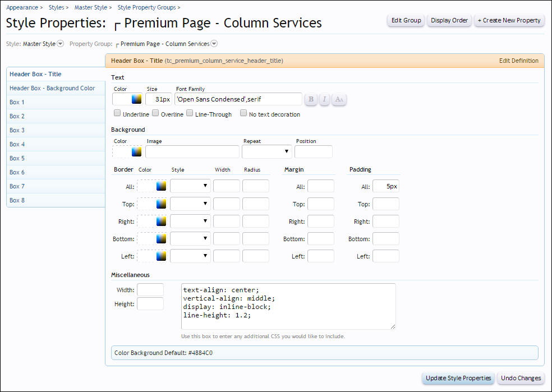This screenshot has width=552, height=392.
Task: Switch to the Box 3 property tab
Action: [x=17, y=130]
